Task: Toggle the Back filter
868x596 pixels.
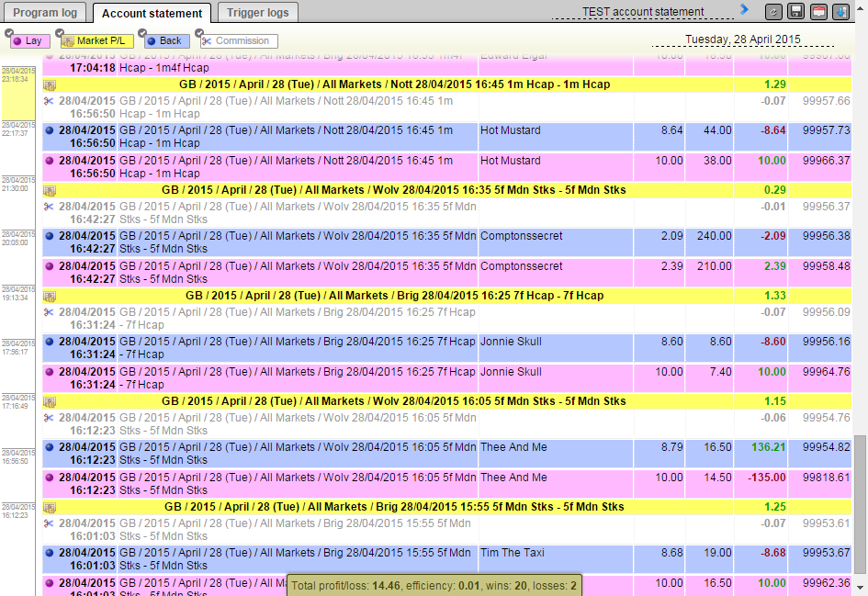Action: point(166,41)
